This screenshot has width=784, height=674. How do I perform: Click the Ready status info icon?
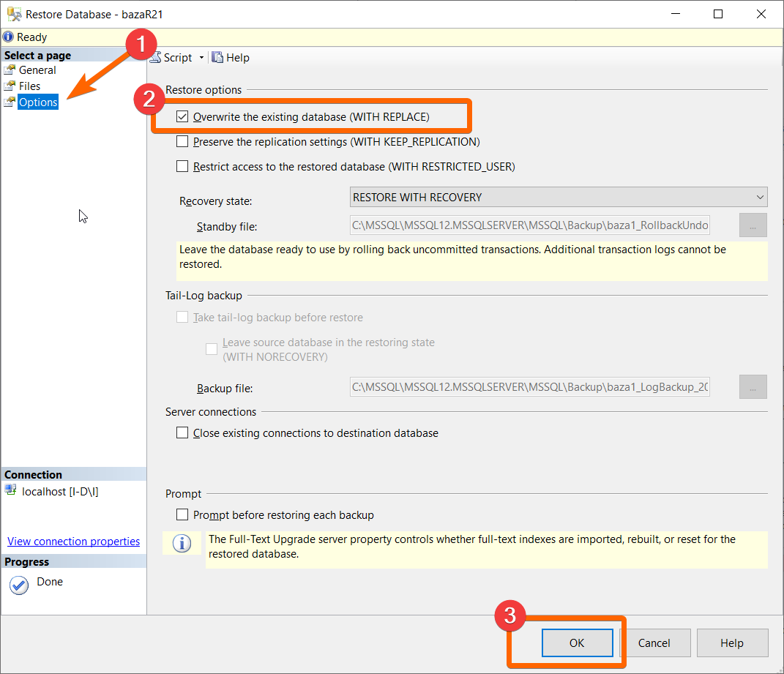(8, 37)
